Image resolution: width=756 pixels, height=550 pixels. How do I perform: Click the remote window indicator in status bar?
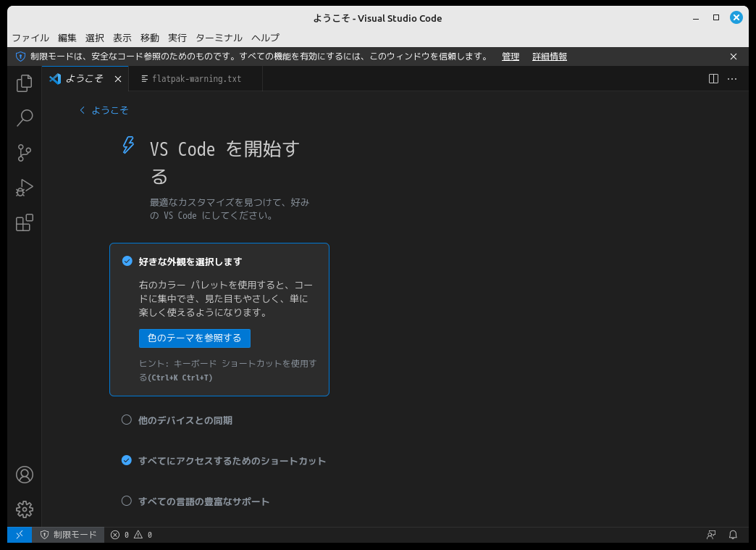[x=20, y=535]
